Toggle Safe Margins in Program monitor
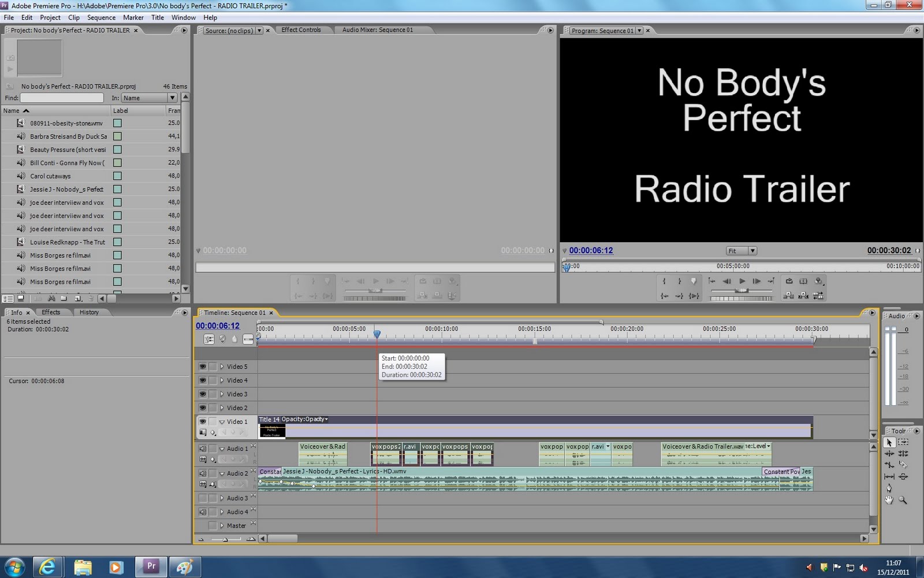This screenshot has height=578, width=924. (x=803, y=281)
